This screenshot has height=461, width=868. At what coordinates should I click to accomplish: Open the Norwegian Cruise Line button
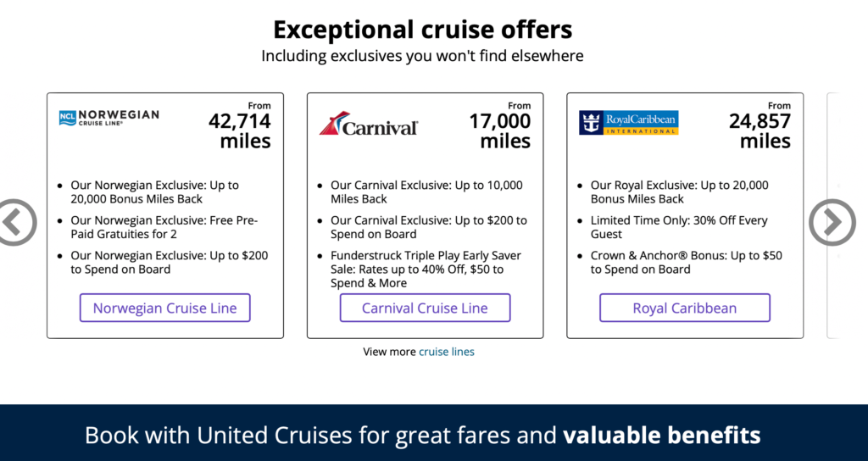(165, 308)
